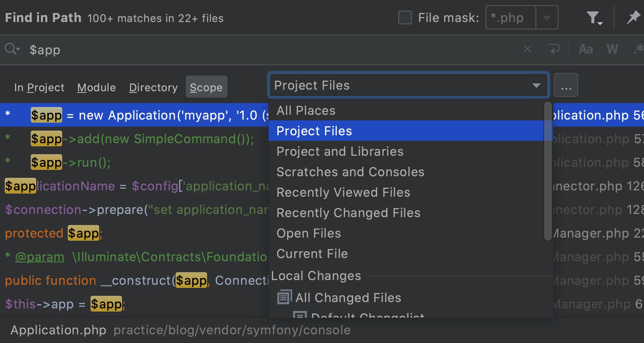Select result '$app->add(new SimpleCommand());'
Viewport: 644px width, 343px height.
point(134,139)
